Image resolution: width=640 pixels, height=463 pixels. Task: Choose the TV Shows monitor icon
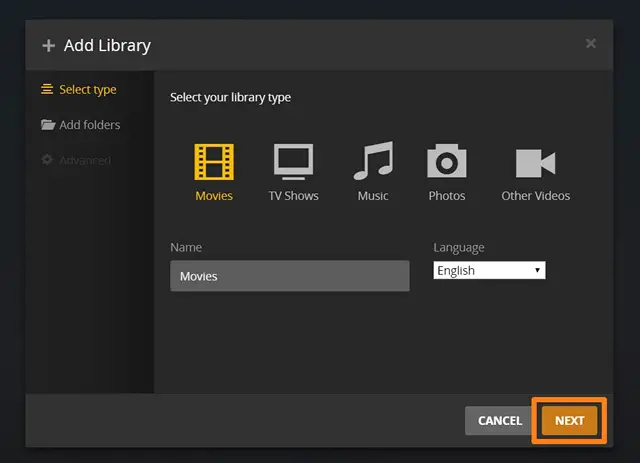[293, 162]
